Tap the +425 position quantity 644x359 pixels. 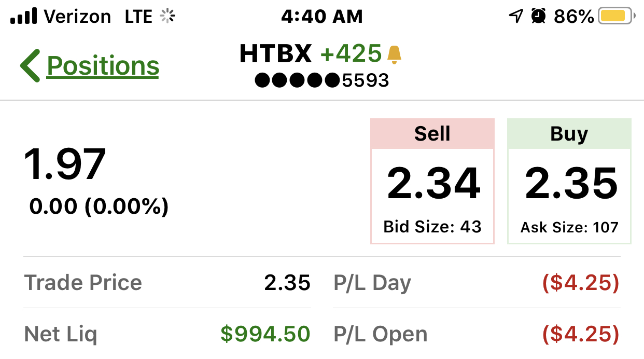(351, 54)
